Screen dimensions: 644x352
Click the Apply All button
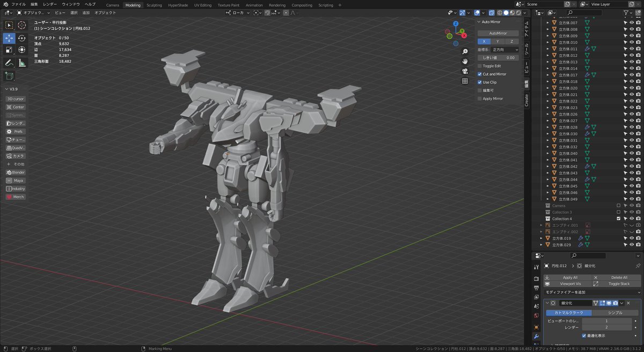(x=570, y=277)
